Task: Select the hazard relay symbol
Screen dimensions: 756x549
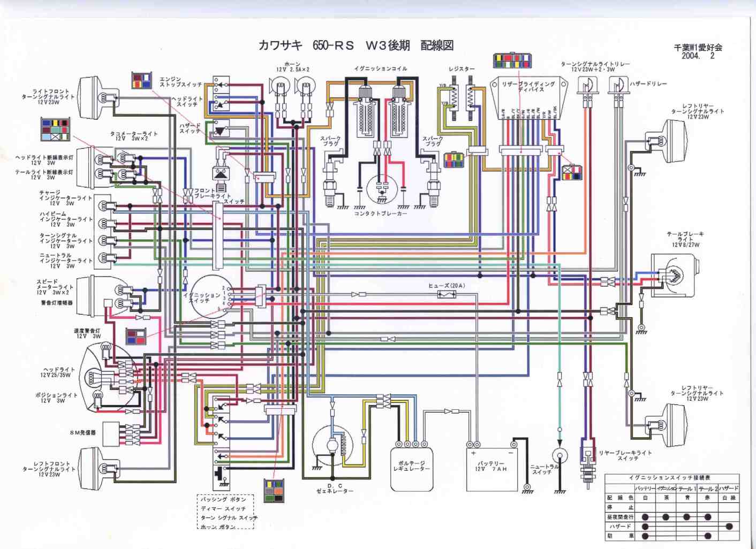Action: 618,86
